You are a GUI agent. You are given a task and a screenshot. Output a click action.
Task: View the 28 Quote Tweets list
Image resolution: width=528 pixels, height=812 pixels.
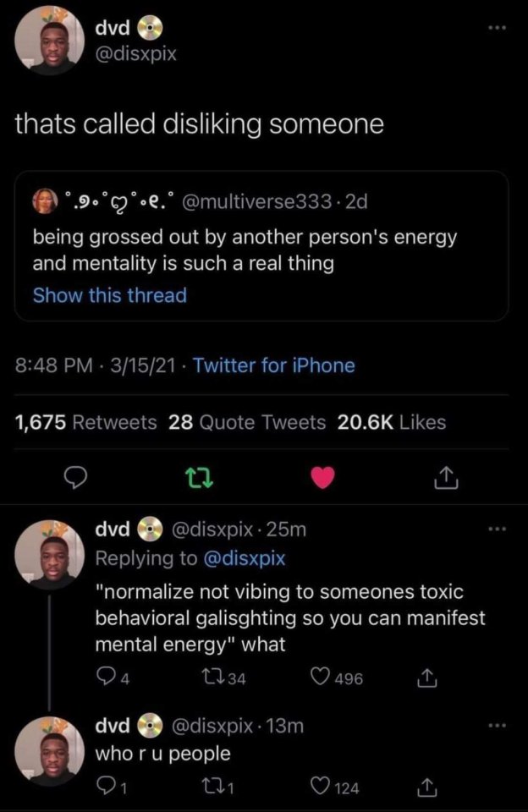(x=247, y=421)
